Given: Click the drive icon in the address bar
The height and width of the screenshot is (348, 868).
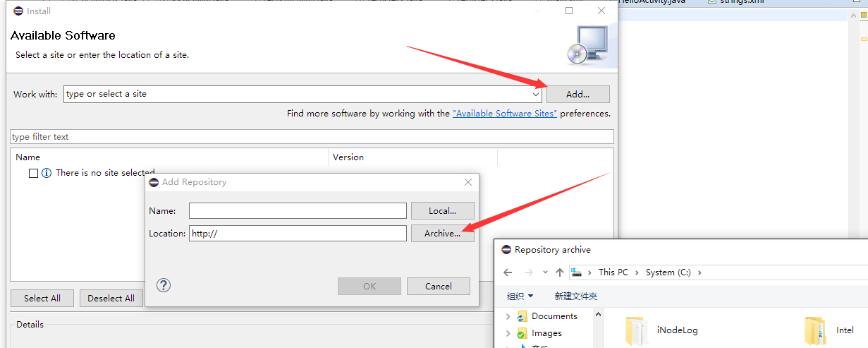Looking at the screenshot, I should click(578, 272).
